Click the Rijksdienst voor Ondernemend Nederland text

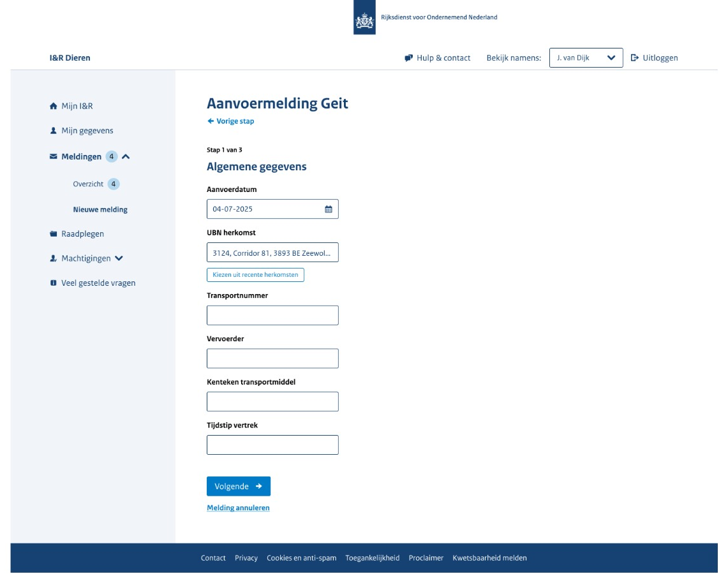tap(439, 17)
